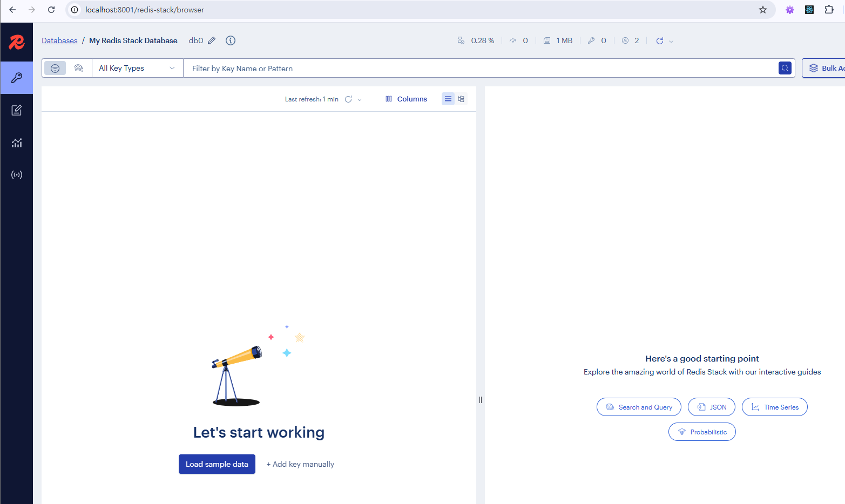Expand the list auto-refresh options chevron
This screenshot has height=504, width=845.
(360, 100)
